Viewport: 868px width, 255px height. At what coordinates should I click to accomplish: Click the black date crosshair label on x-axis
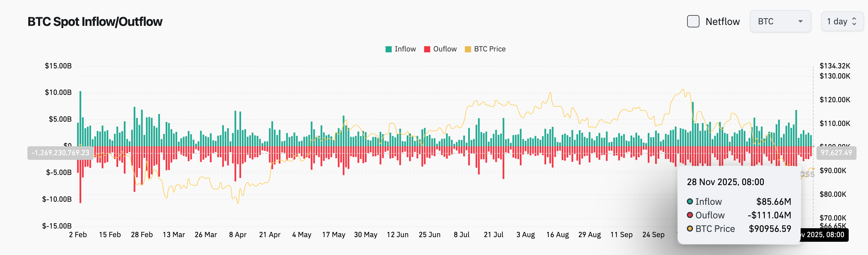pyautogui.click(x=824, y=235)
